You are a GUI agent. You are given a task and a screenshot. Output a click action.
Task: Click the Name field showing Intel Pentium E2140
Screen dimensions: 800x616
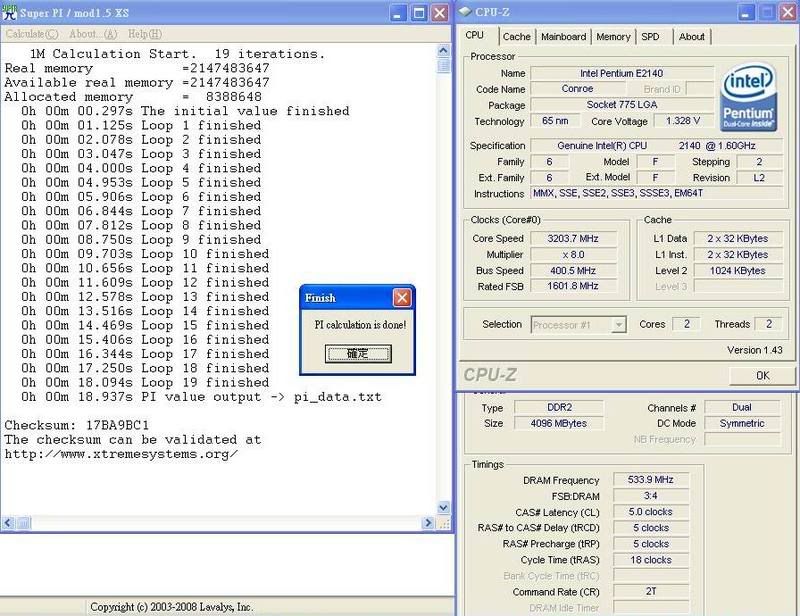(x=621, y=73)
